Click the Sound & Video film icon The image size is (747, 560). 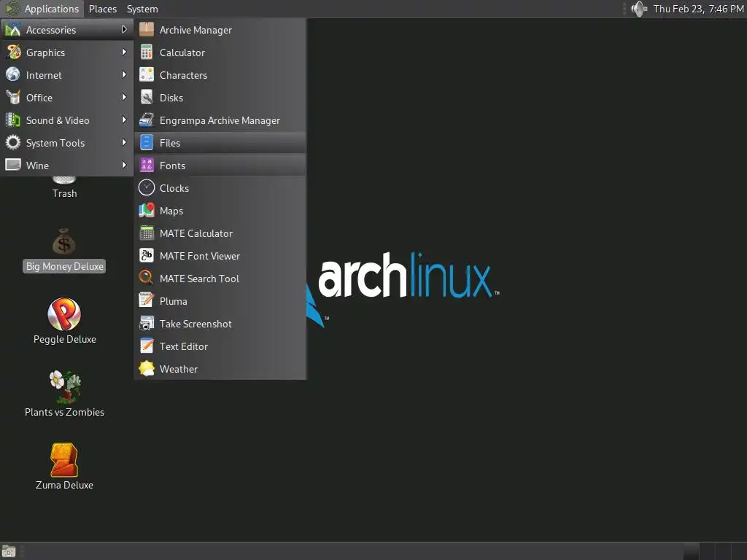tap(13, 120)
